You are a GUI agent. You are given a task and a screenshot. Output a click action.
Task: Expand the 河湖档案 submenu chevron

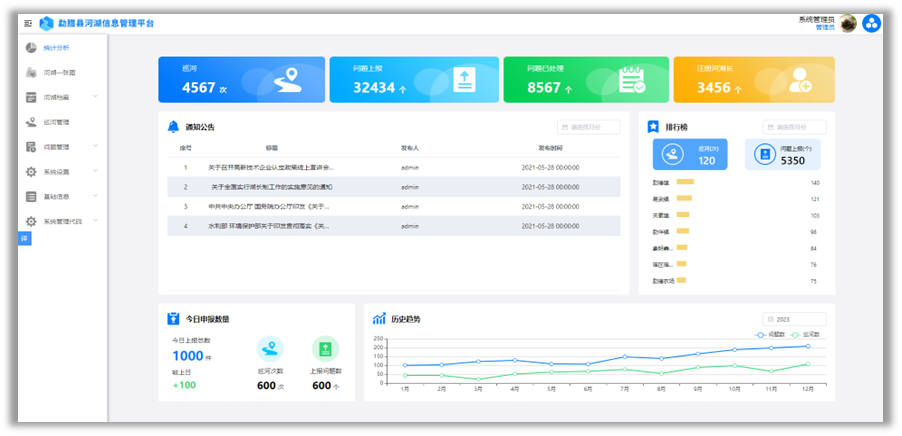95,97
